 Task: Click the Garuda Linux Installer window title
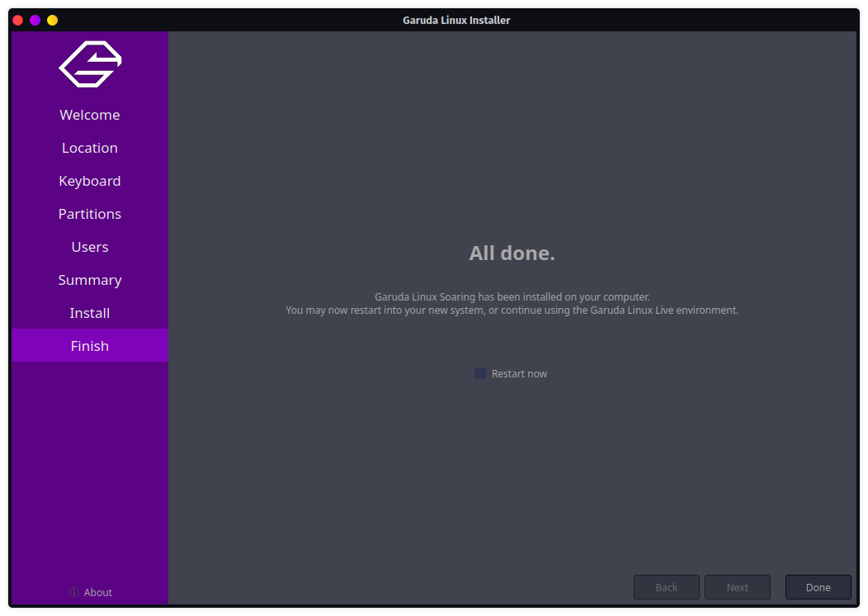[x=456, y=20]
